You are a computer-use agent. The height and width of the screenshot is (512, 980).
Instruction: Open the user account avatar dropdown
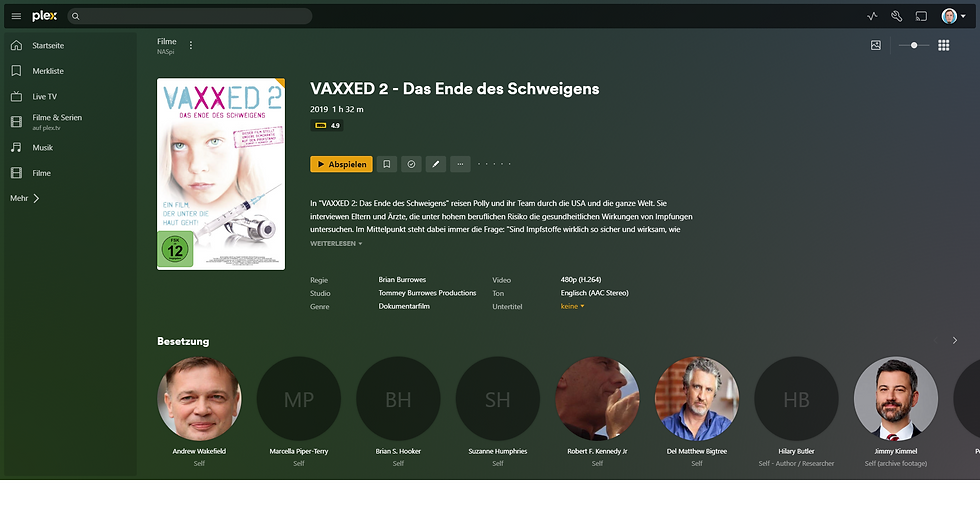(x=954, y=16)
